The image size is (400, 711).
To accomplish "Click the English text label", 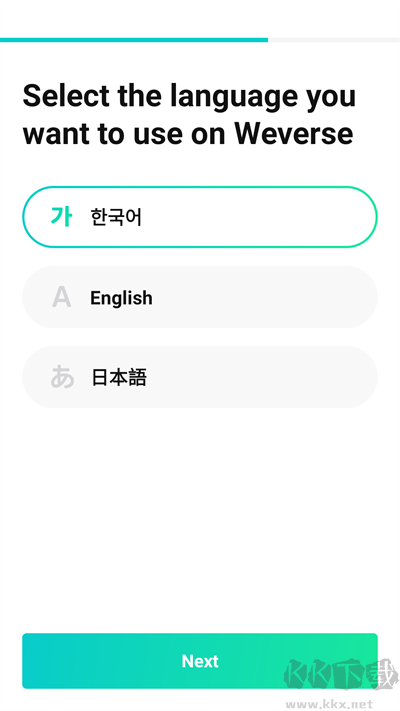I will pyautogui.click(x=121, y=298).
